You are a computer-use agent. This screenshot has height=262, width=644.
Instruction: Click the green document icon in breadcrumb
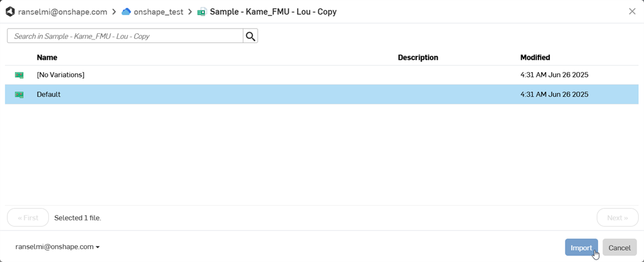(202, 11)
